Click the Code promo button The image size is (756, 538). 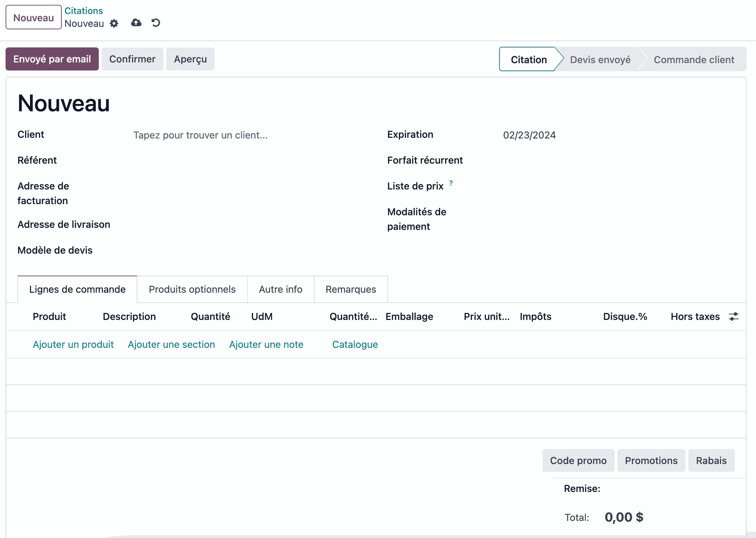pos(578,460)
